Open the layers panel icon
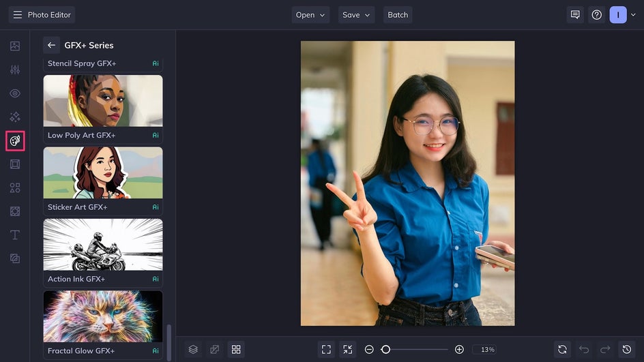This screenshot has width=644, height=362. click(x=193, y=349)
